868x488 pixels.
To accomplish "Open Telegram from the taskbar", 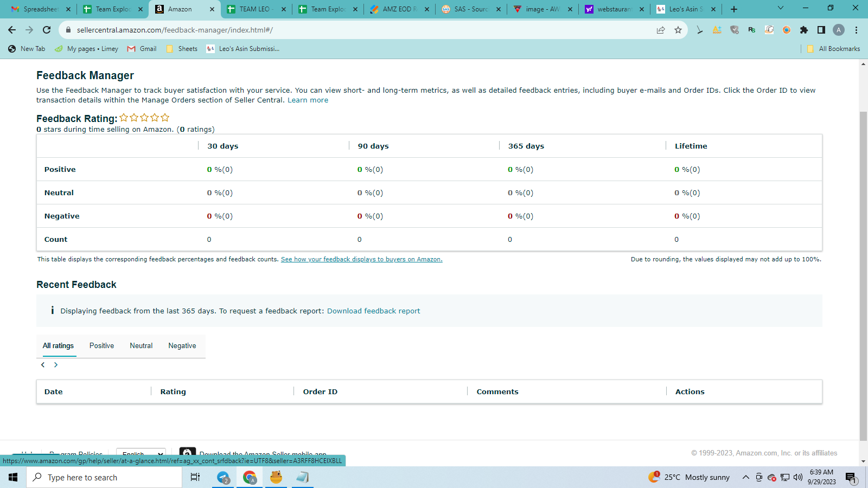I will (x=224, y=477).
